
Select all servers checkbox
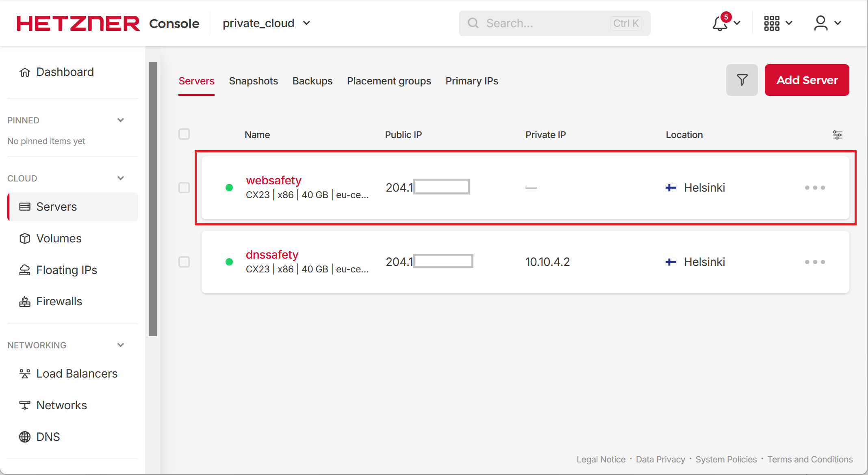(184, 134)
